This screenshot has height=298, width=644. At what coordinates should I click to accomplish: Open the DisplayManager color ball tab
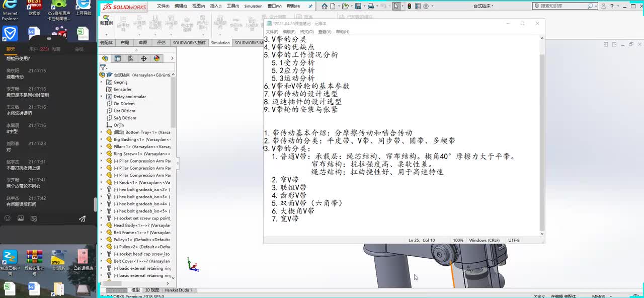[x=157, y=58]
